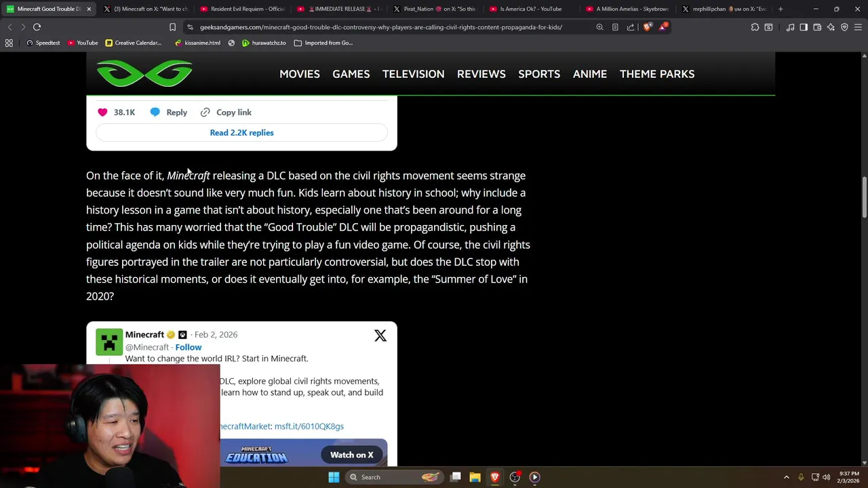
Task: Follow the Minecraft account on X
Action: pyautogui.click(x=189, y=347)
